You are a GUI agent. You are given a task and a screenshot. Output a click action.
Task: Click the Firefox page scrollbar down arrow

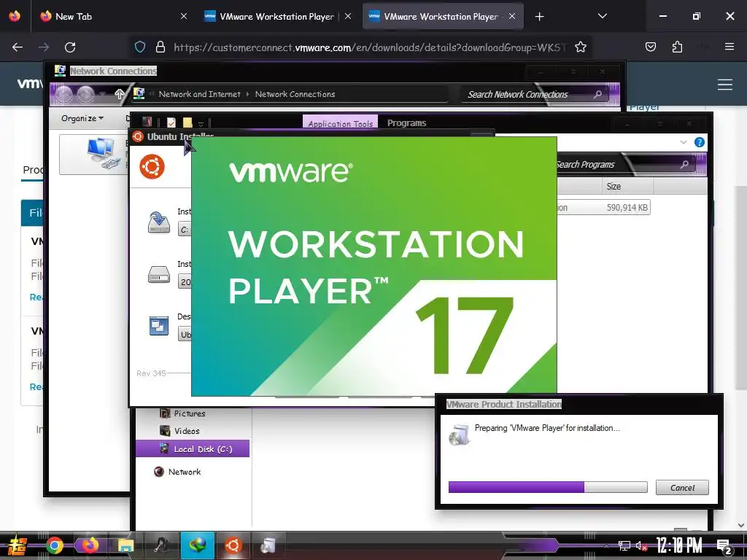click(741, 525)
